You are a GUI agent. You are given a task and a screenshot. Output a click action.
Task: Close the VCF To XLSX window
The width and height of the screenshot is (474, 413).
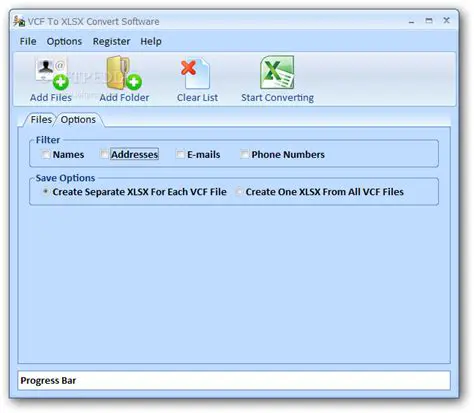[x=447, y=21]
